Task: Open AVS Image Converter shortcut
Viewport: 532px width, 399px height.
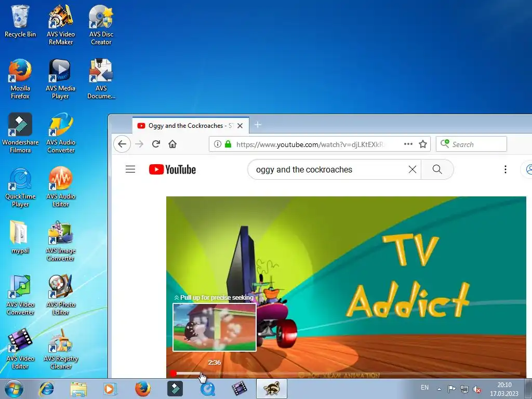Action: [61, 241]
